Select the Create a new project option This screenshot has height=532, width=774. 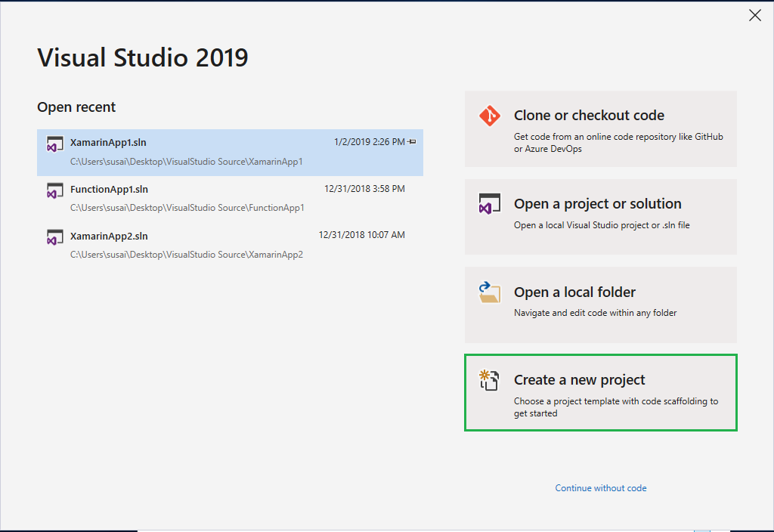[600, 392]
